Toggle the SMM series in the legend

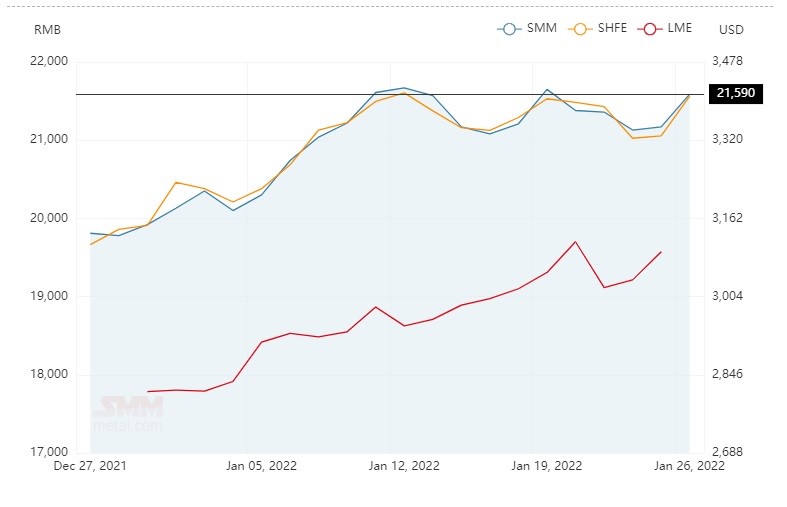pos(527,28)
